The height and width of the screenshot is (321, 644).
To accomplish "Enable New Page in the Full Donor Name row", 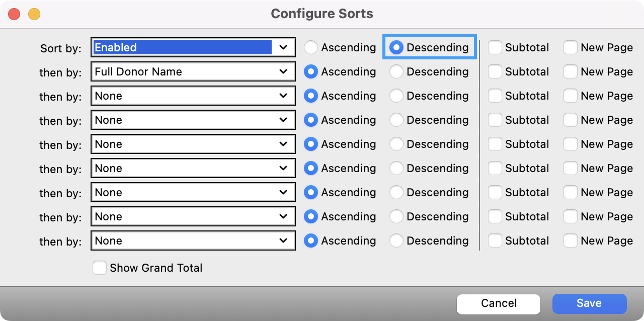I will [x=571, y=71].
